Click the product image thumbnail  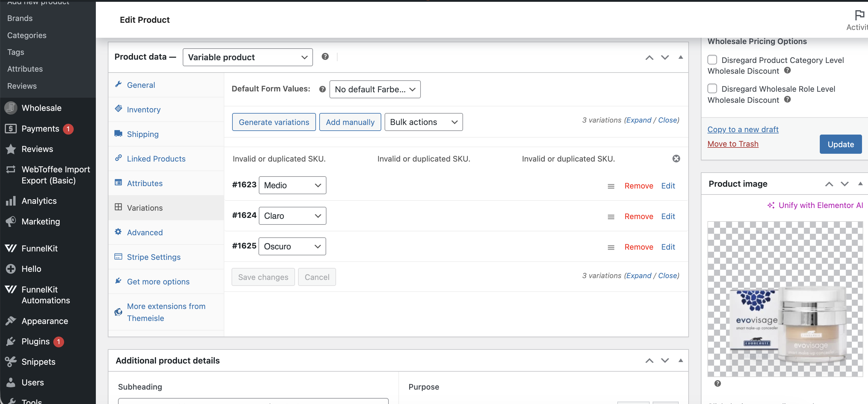[x=784, y=299]
